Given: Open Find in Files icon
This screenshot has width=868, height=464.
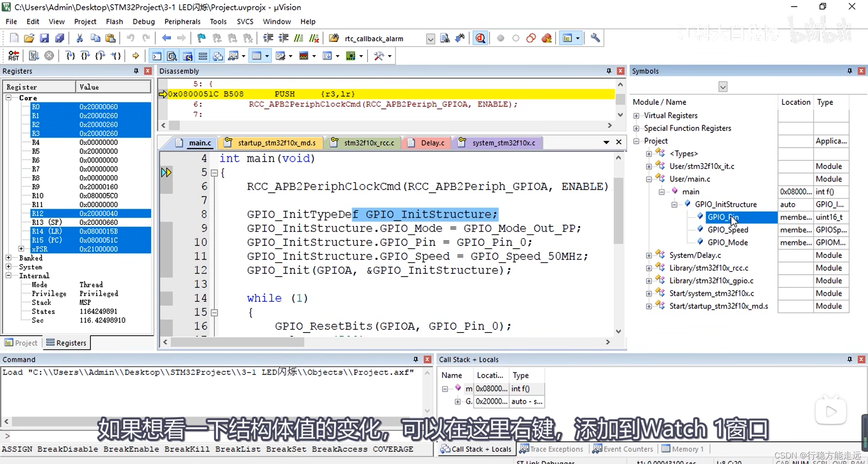Looking at the screenshot, I should [334, 38].
